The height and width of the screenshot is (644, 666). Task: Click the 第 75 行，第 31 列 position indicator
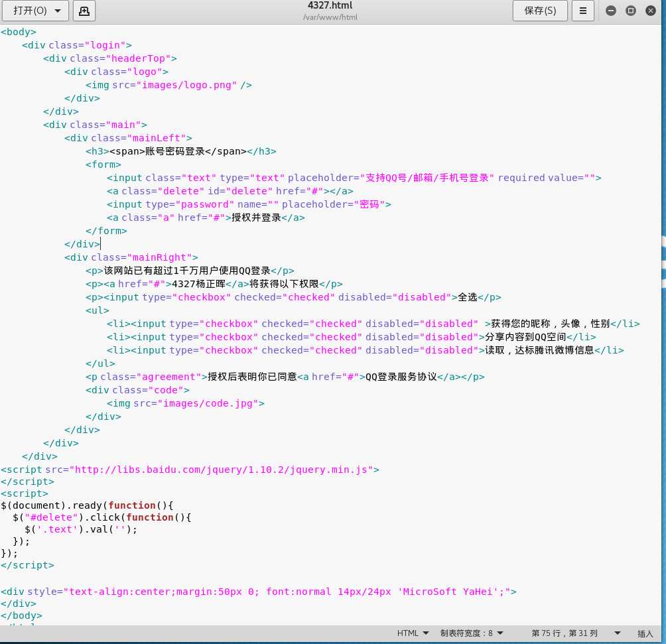pyautogui.click(x=565, y=633)
